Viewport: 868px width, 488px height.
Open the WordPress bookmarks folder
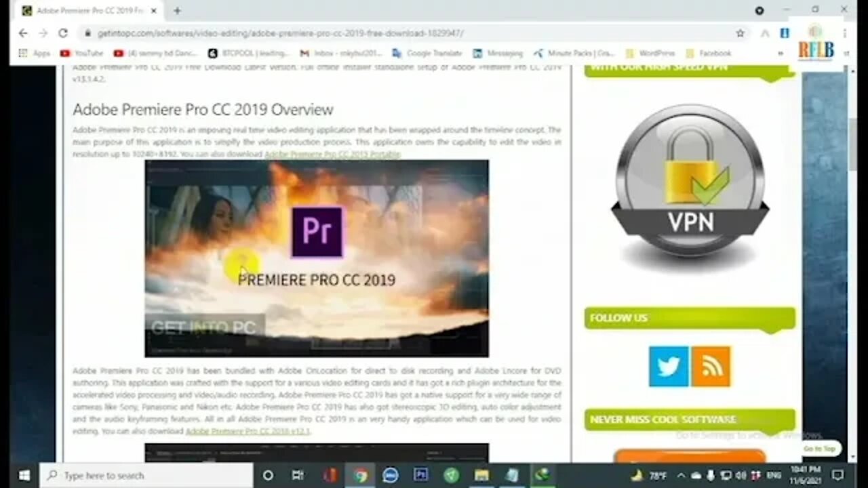coord(650,53)
